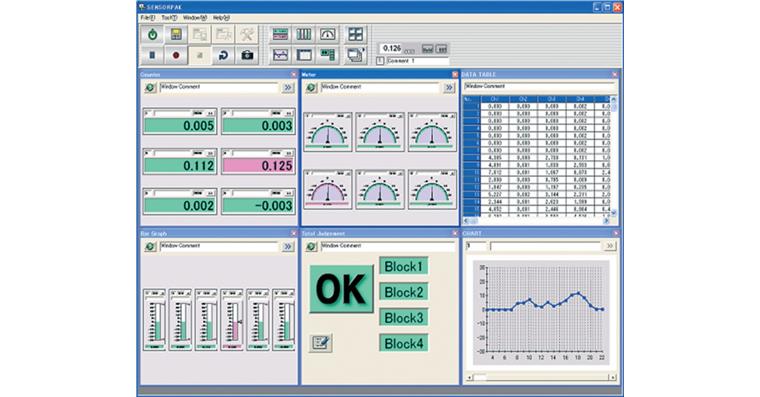This screenshot has height=397, width=760.
Task: Select the counter displaying 0.112
Action: click(x=180, y=161)
